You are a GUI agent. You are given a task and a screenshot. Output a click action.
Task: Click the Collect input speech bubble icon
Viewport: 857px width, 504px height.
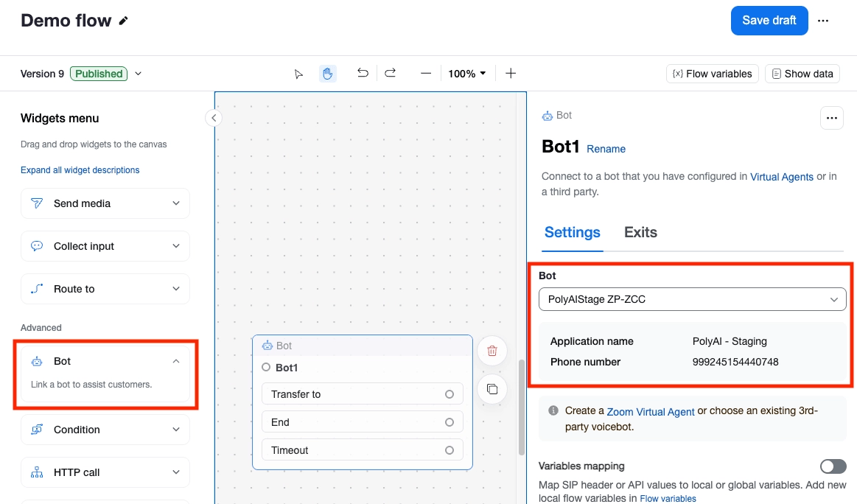(x=37, y=246)
